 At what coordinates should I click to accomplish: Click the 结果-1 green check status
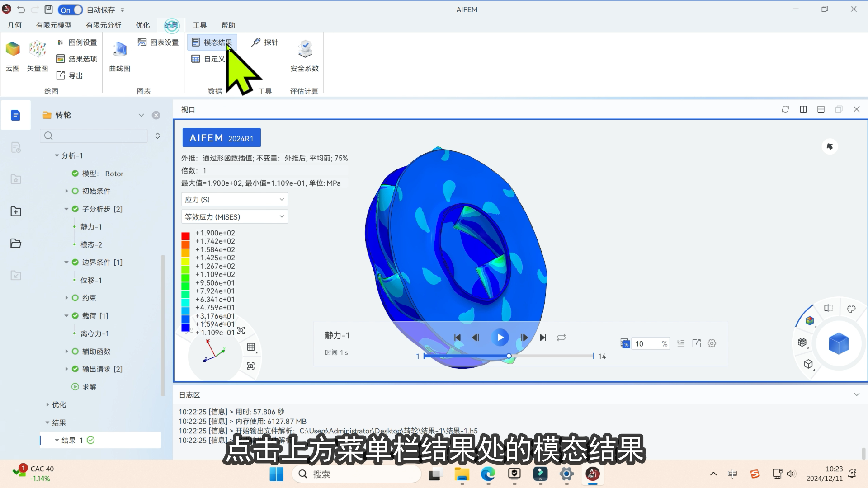pyautogui.click(x=91, y=440)
